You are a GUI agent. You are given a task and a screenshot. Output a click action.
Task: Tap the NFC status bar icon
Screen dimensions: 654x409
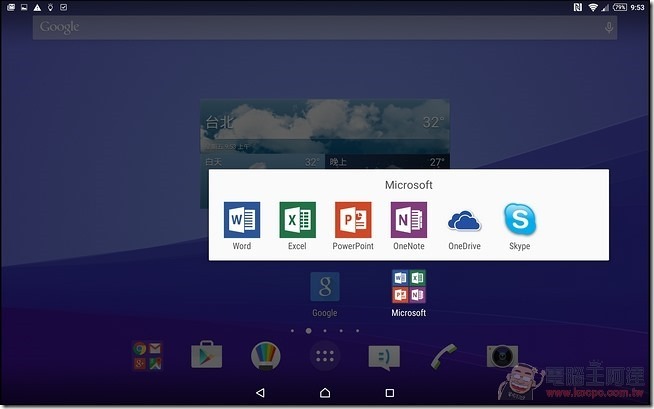coord(578,7)
